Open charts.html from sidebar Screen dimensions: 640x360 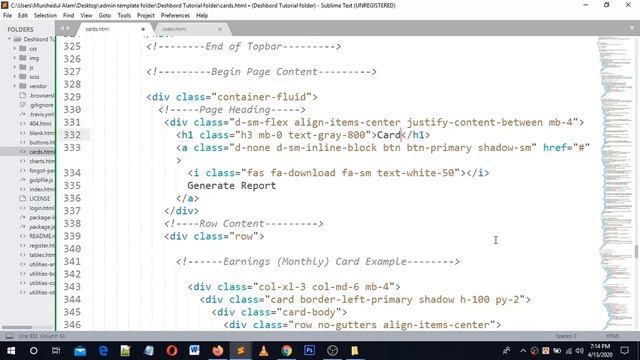coord(41,161)
